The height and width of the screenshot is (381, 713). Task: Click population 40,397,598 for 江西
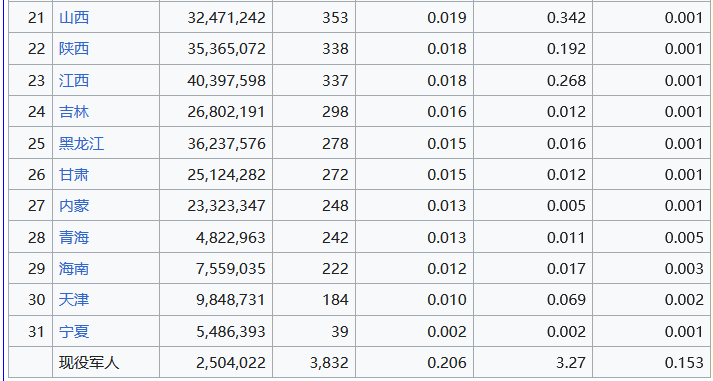click(226, 80)
